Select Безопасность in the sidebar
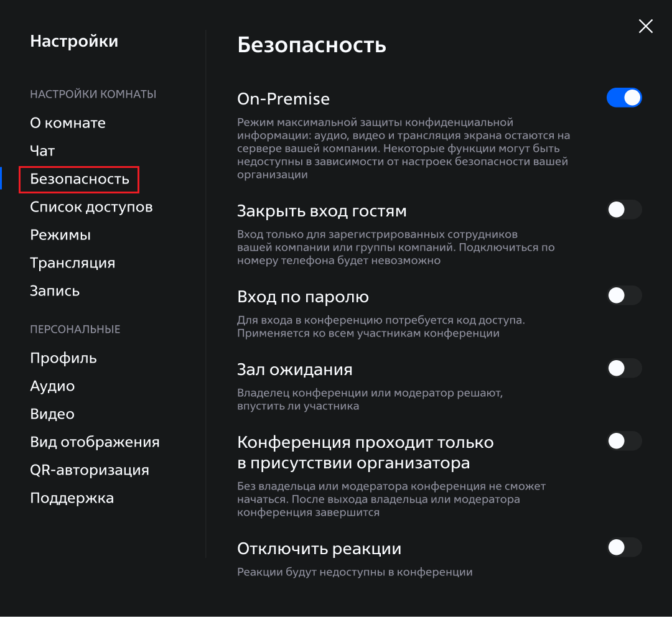 (x=80, y=179)
